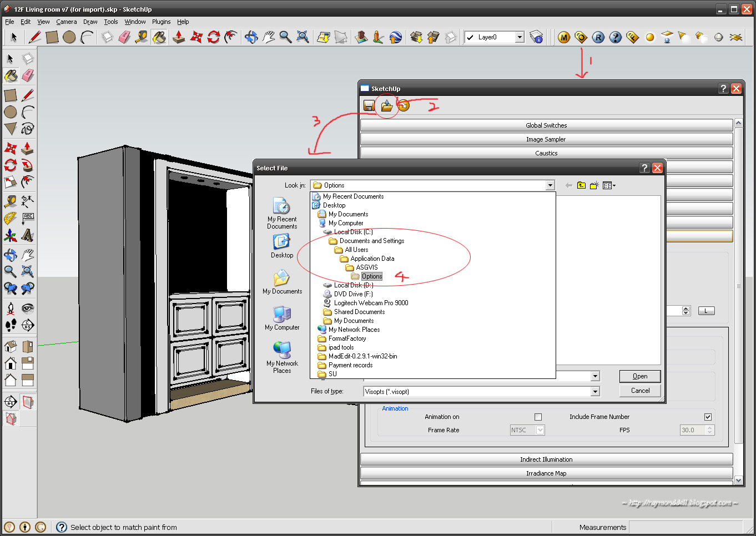The image size is (756, 536).
Task: Open the Edit menu
Action: click(x=26, y=22)
